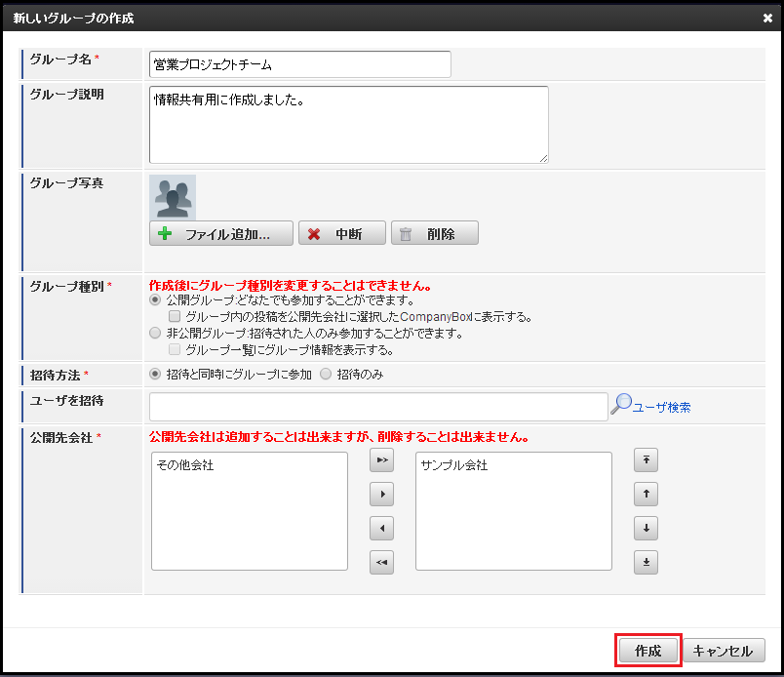Click the 中断 button

pos(342,233)
